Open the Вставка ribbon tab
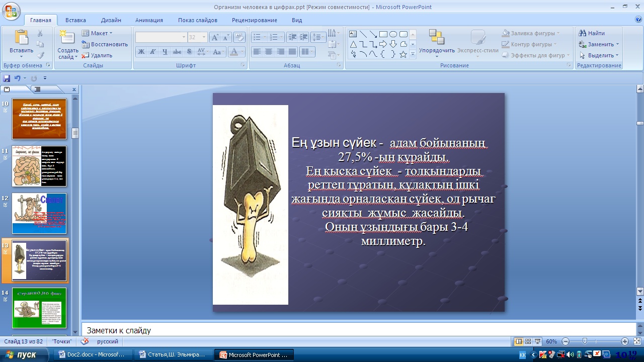Viewport: 644px width, 362px height. [75, 20]
